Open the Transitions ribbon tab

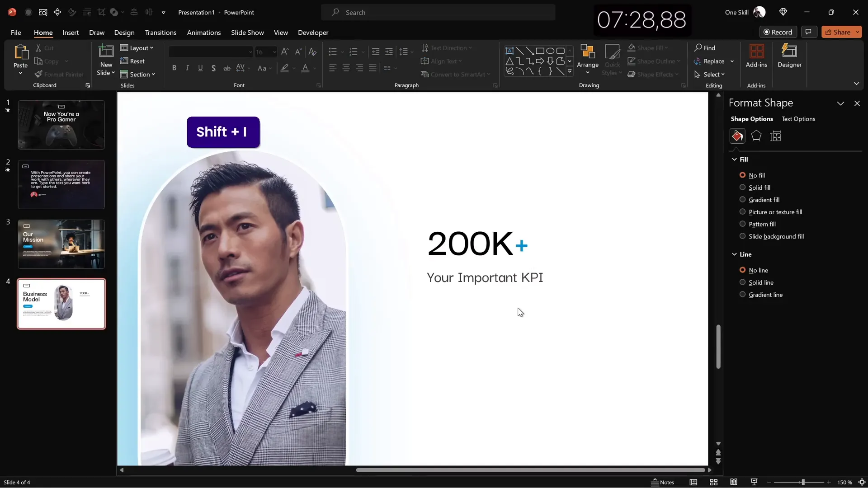point(160,33)
